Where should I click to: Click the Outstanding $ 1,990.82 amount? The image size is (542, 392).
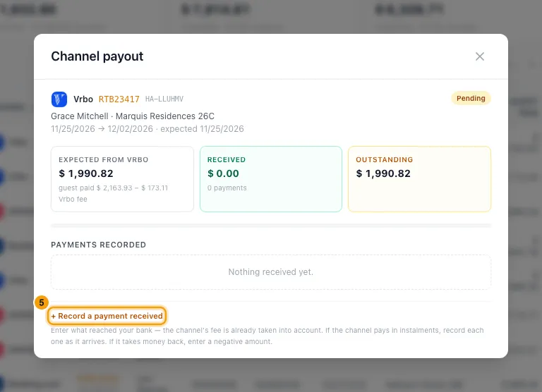(x=383, y=173)
